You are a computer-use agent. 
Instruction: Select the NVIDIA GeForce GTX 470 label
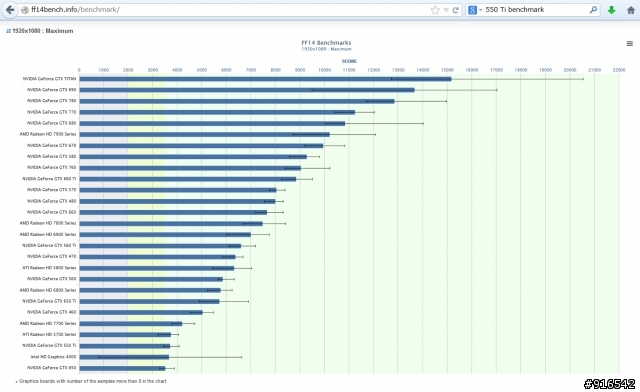pos(51,256)
